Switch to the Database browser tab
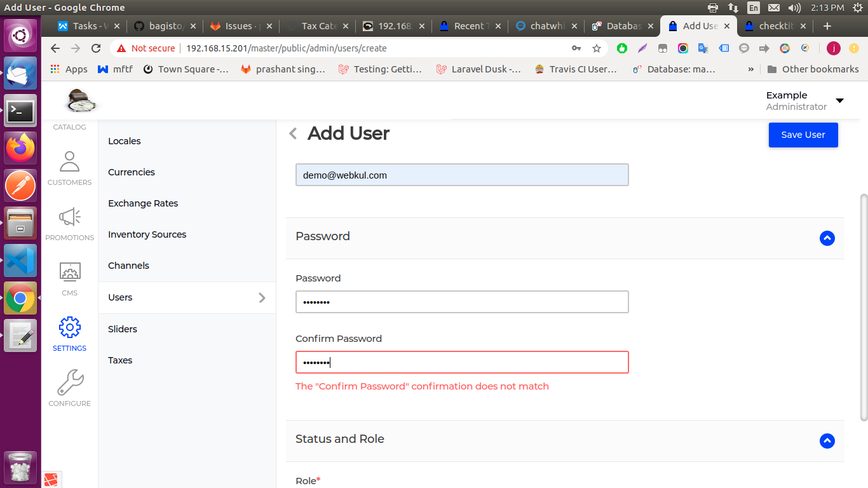Image resolution: width=868 pixels, height=488 pixels. [621, 26]
